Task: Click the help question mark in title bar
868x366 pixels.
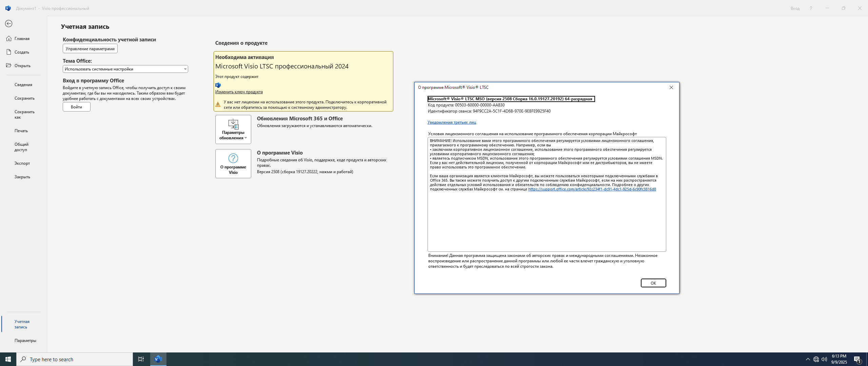Action: click(811, 8)
